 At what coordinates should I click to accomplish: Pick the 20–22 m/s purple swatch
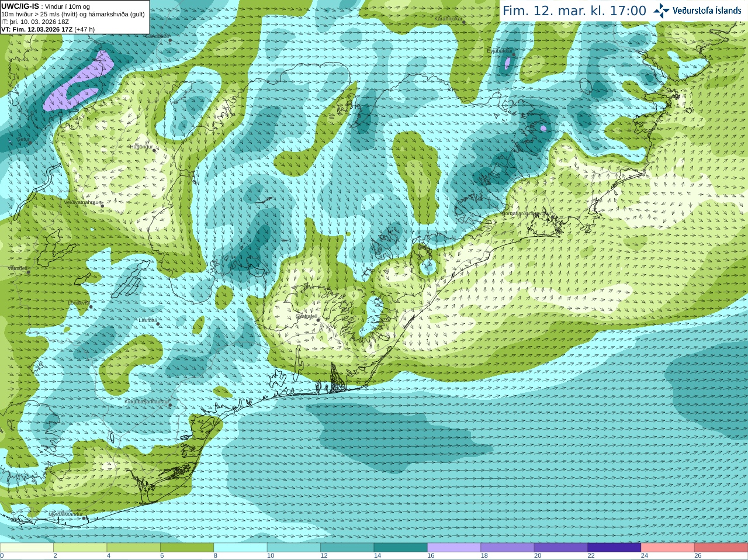coord(561,548)
